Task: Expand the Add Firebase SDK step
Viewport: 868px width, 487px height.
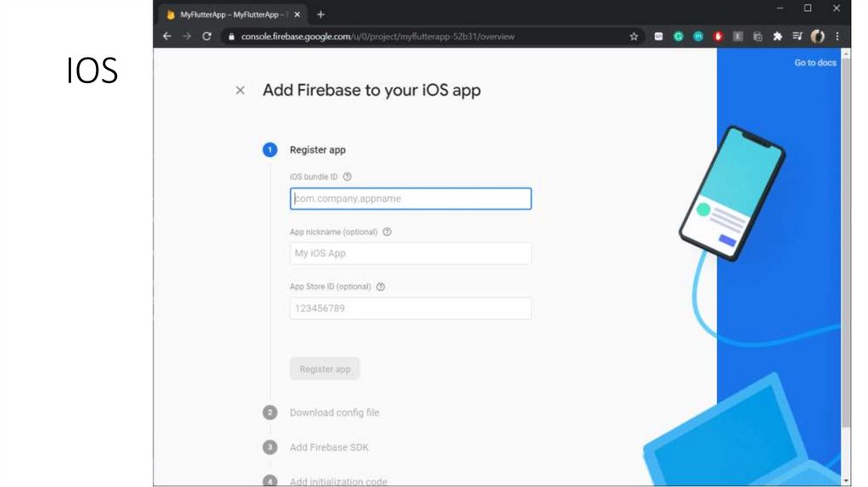Action: click(329, 447)
